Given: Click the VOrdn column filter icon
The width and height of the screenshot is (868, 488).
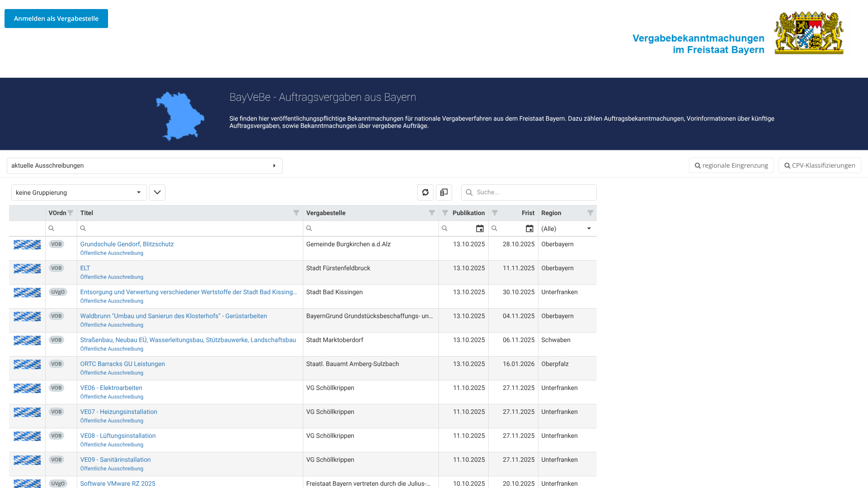Looking at the screenshot, I should point(71,213).
